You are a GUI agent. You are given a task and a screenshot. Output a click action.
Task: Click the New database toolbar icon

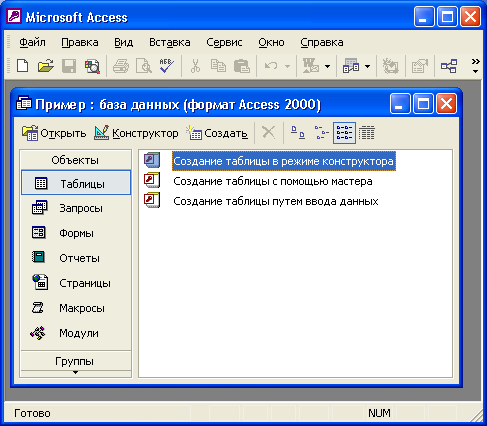pos(22,66)
